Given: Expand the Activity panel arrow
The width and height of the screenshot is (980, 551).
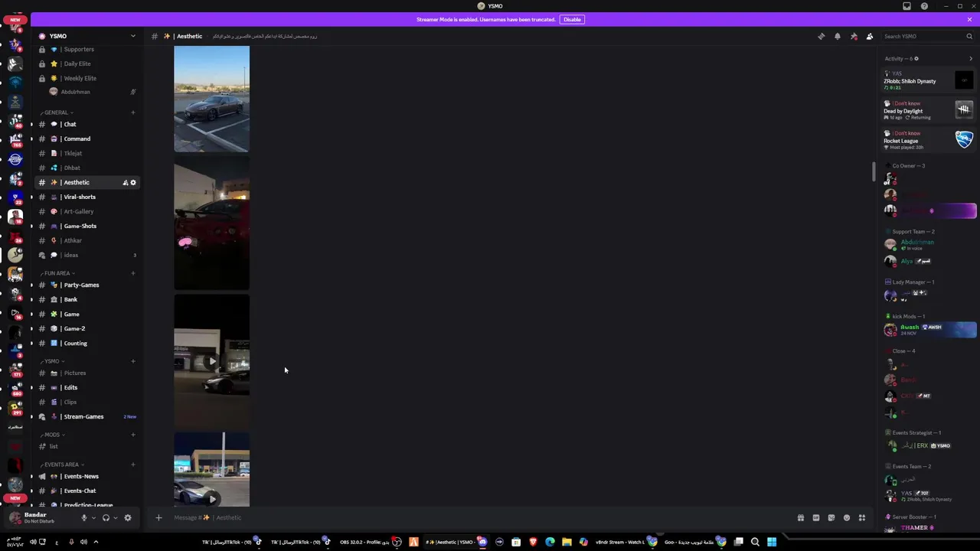Looking at the screenshot, I should click(971, 58).
